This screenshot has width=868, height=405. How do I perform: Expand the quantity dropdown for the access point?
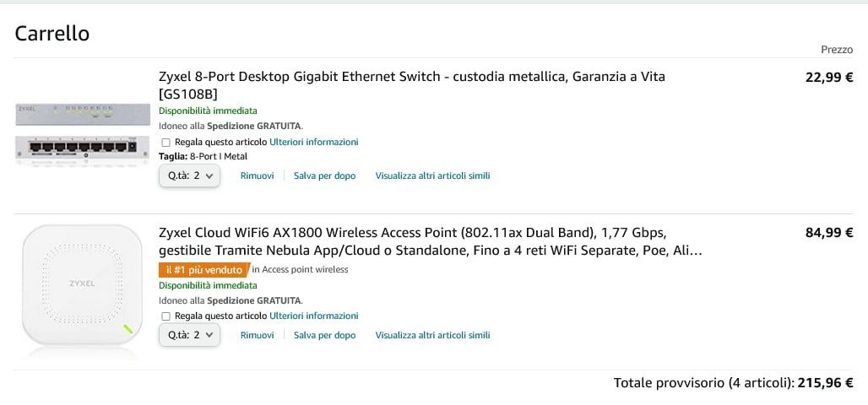point(189,335)
